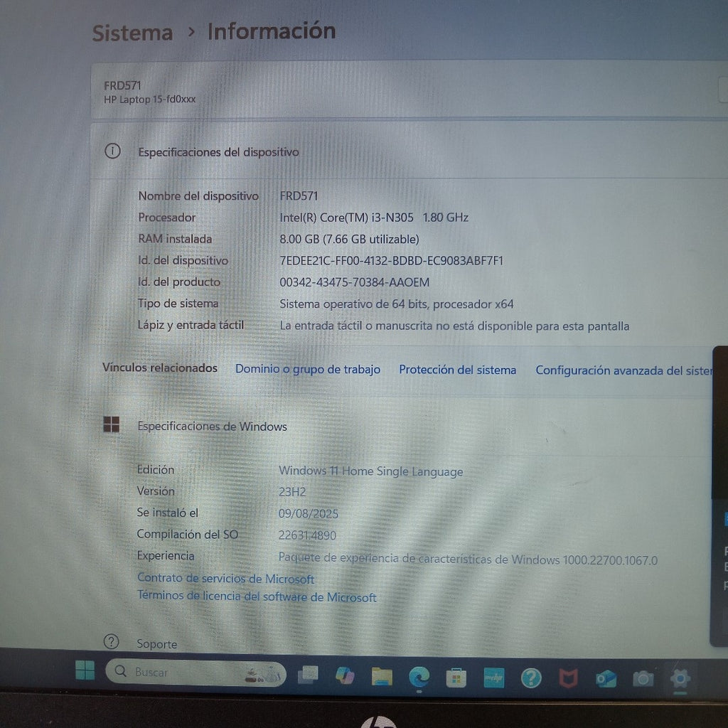Open Outlook from the taskbar
This screenshot has height=728, width=728.
606,679
